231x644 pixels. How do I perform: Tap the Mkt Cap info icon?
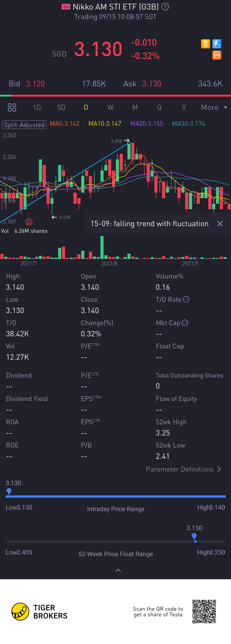[185, 323]
